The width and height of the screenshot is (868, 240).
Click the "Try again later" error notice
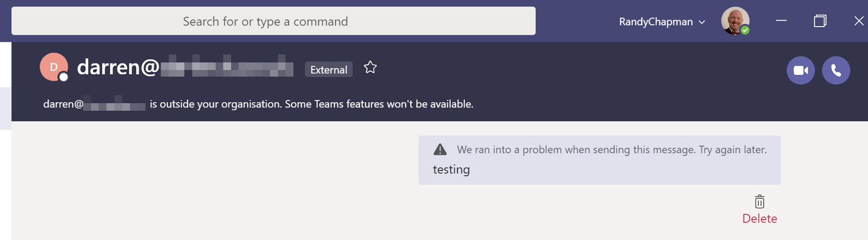(x=611, y=150)
